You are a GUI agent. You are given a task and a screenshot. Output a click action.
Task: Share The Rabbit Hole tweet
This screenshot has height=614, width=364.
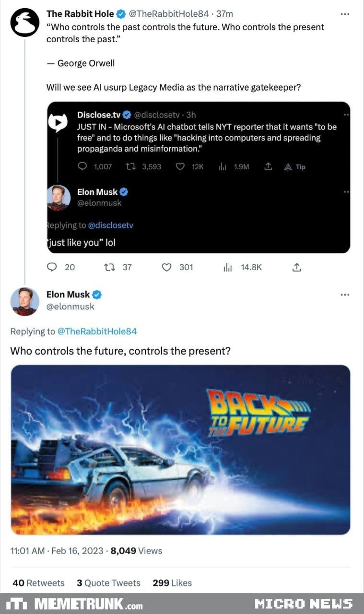click(x=296, y=267)
